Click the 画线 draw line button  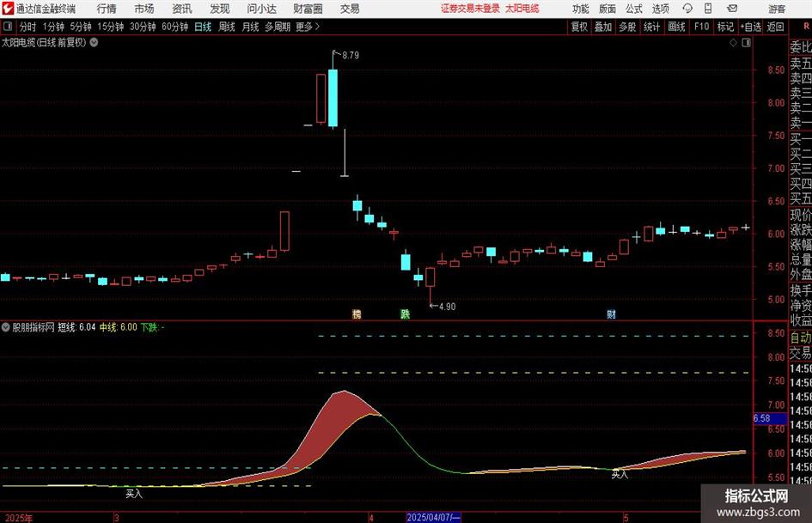(x=676, y=27)
